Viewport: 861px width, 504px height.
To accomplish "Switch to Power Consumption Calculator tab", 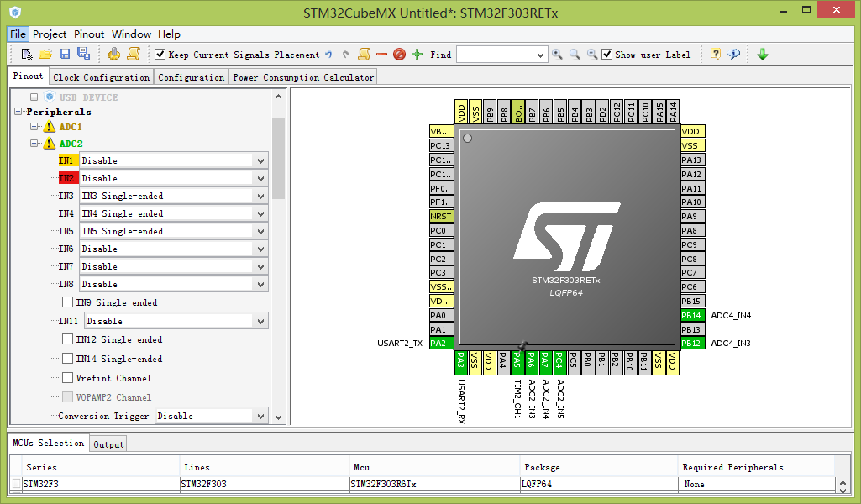I will tap(303, 77).
